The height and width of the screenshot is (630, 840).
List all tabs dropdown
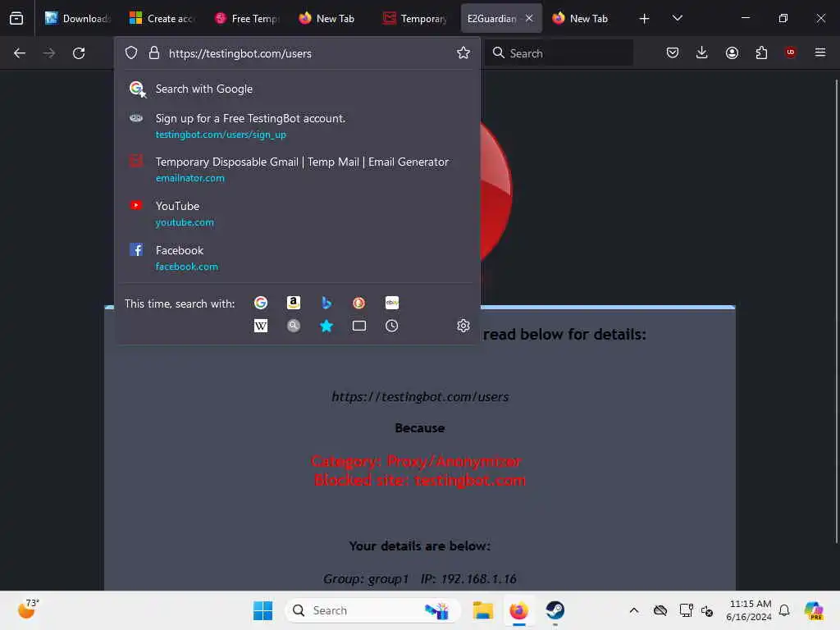pos(677,18)
